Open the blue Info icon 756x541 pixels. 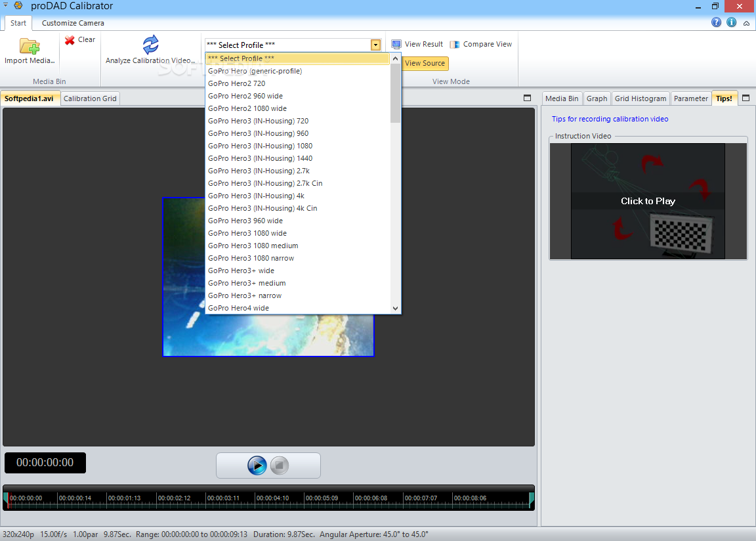pyautogui.click(x=732, y=22)
